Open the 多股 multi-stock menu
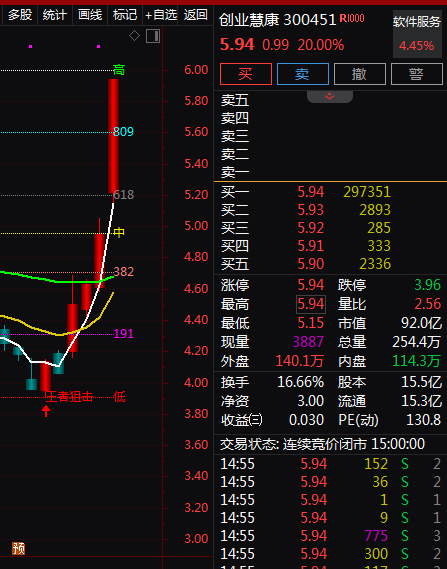Viewport: 447px width, 569px height. coord(20,15)
